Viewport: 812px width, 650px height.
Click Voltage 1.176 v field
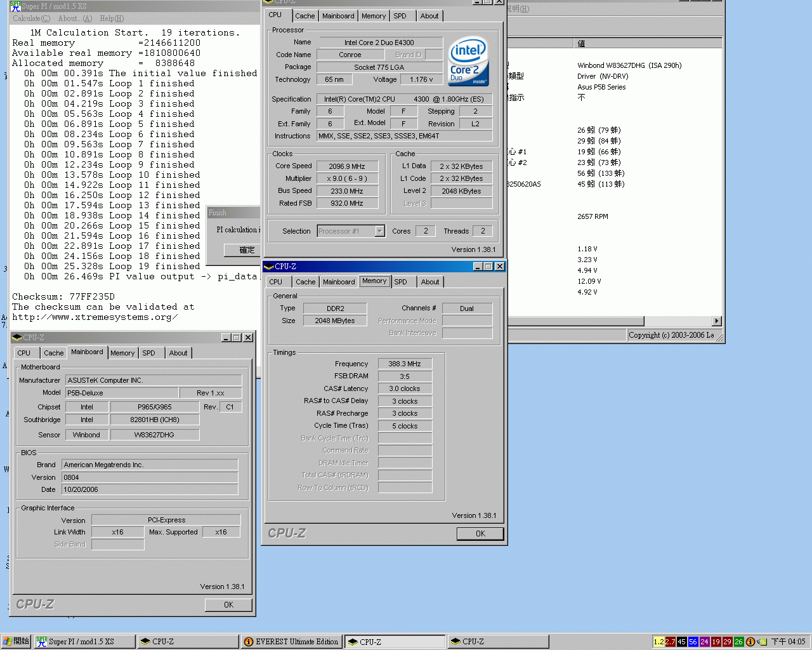tap(421, 79)
